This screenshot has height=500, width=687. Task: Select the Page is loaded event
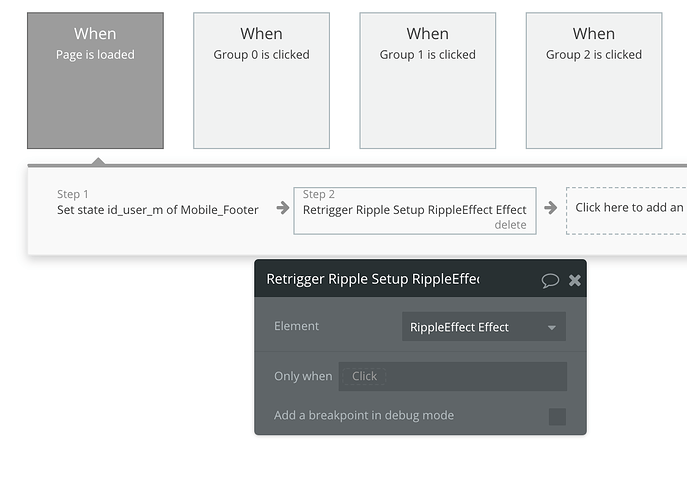tap(95, 81)
